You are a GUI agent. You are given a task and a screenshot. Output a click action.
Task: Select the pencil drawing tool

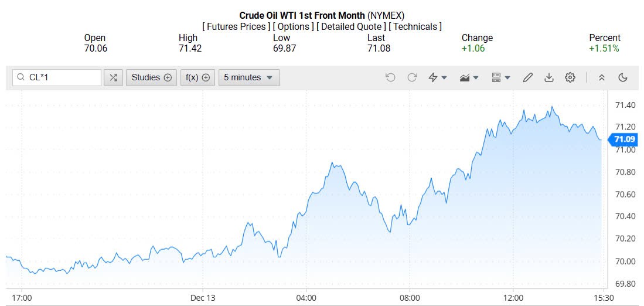coord(527,77)
